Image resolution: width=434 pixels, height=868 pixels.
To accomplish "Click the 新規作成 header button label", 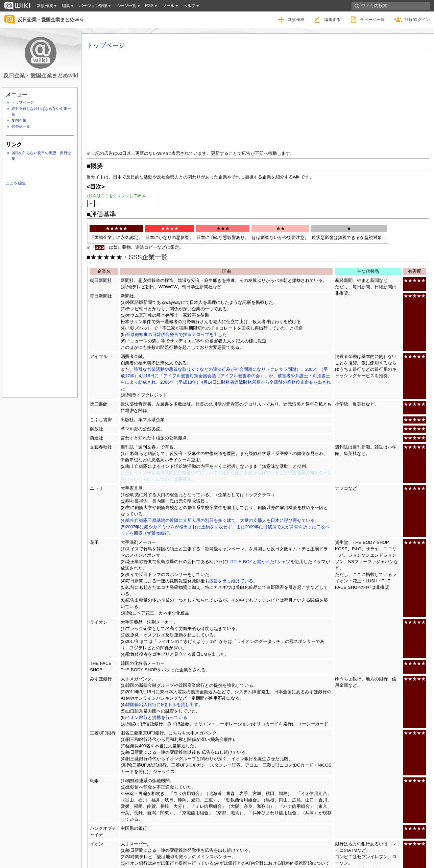I will click(x=296, y=20).
